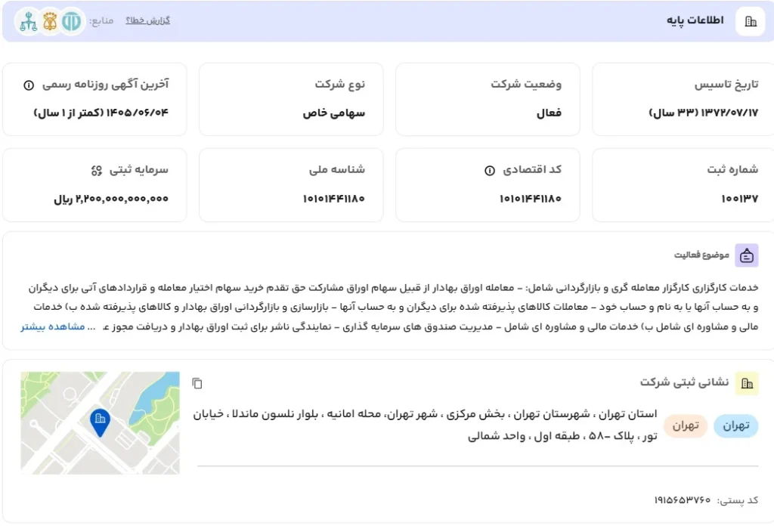
Task: Click the شناسه ملی number value
Action: pyautogui.click(x=333, y=199)
